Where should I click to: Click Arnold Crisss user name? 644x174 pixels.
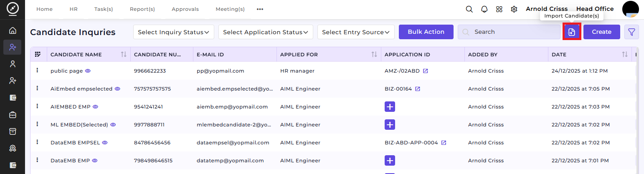pyautogui.click(x=547, y=9)
